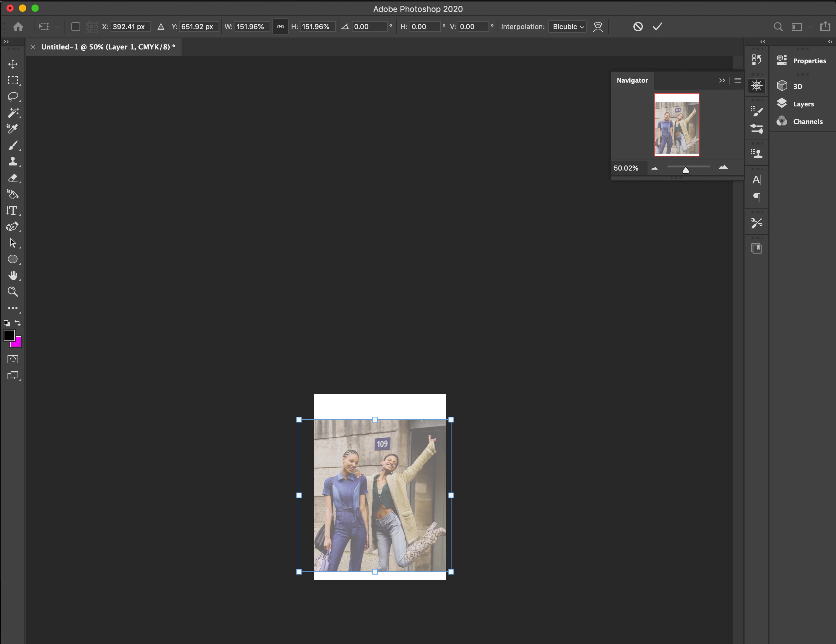Select the Eraser tool

tap(13, 179)
